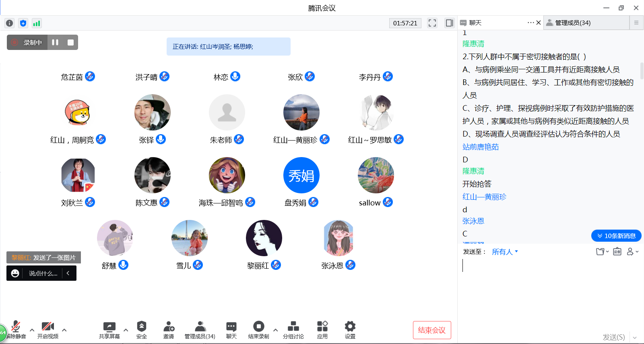Click the mic icon beside 刘秋兰
This screenshot has width=644, height=344.
click(90, 202)
